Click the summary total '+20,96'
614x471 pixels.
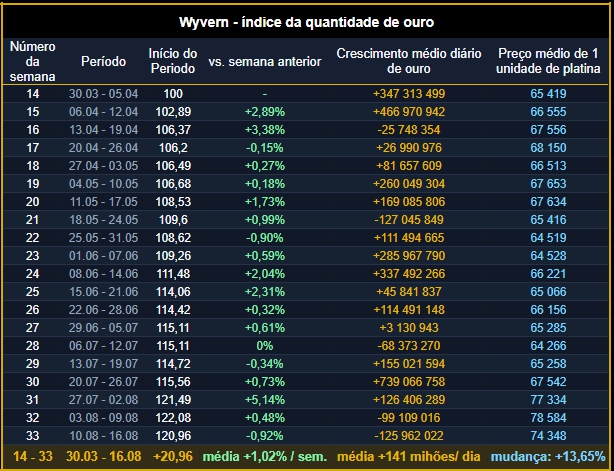(173, 457)
